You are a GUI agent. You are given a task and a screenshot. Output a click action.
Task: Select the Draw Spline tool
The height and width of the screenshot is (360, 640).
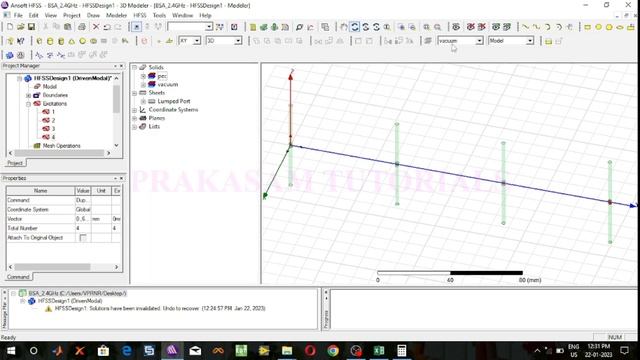[536, 27]
